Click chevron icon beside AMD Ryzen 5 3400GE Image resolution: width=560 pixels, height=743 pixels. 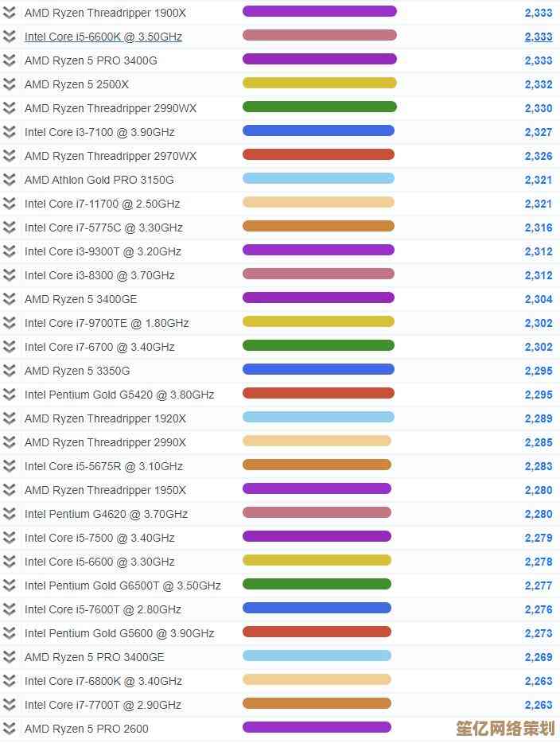click(10, 299)
